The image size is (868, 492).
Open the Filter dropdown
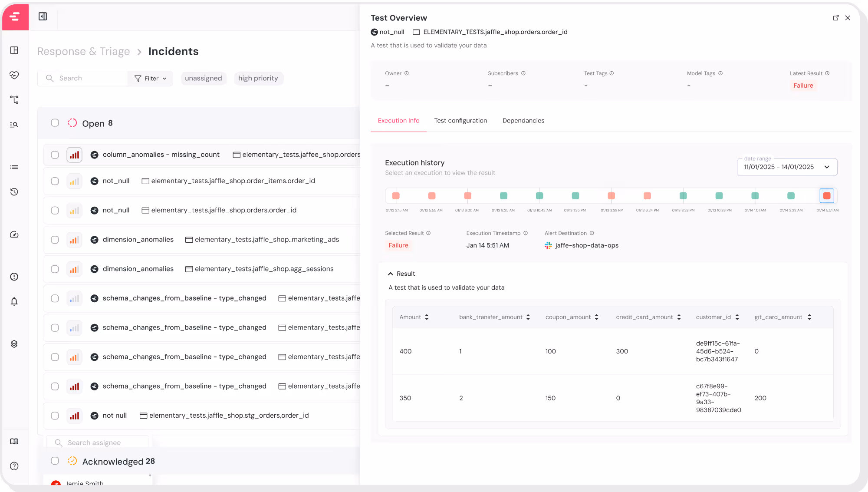150,79
